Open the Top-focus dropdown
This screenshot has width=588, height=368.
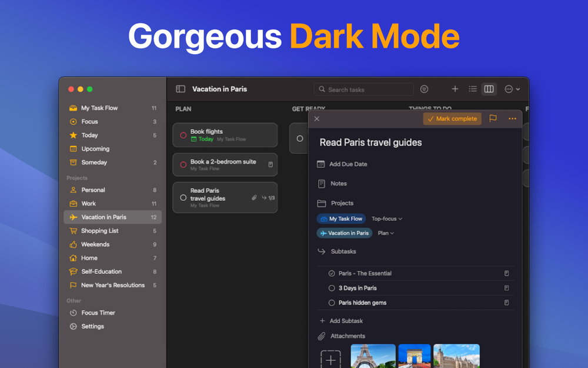pos(387,218)
